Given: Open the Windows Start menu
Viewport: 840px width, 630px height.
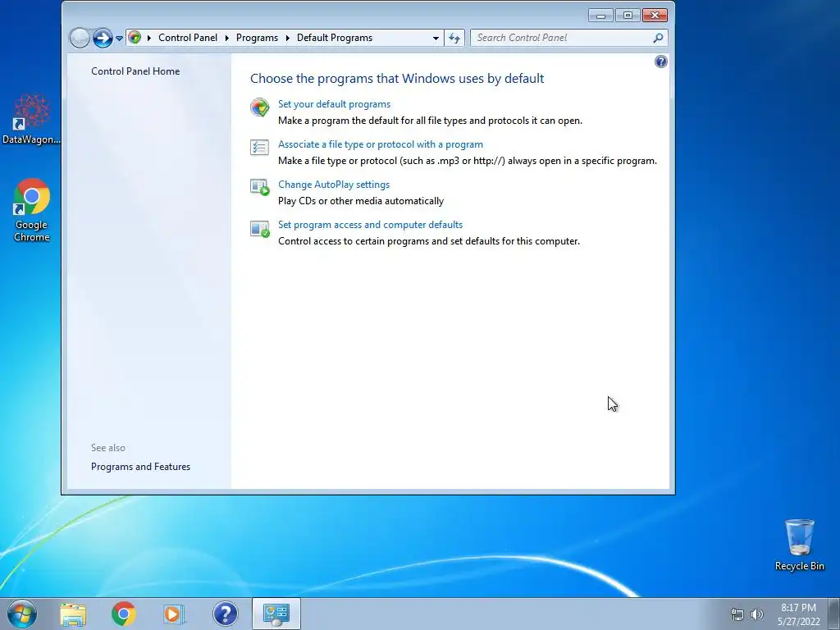Looking at the screenshot, I should [22, 614].
